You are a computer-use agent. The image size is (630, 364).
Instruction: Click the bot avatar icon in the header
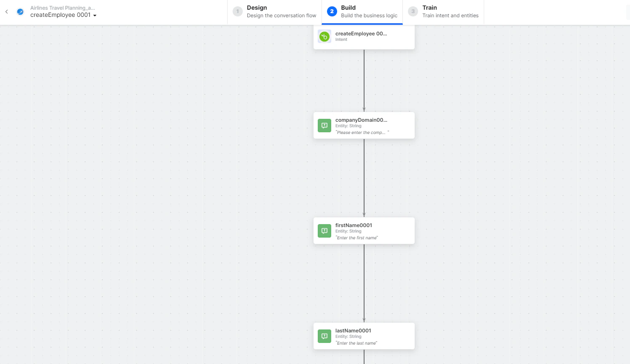click(x=20, y=11)
